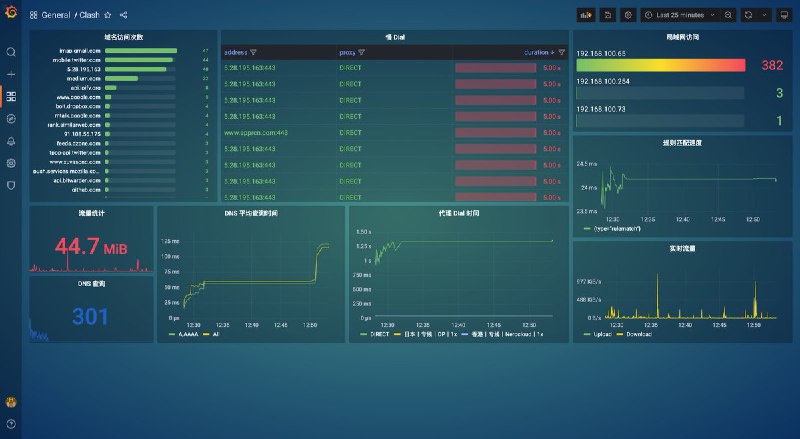Open filter for the address column
Screen dimensions: 800x439
(253, 52)
